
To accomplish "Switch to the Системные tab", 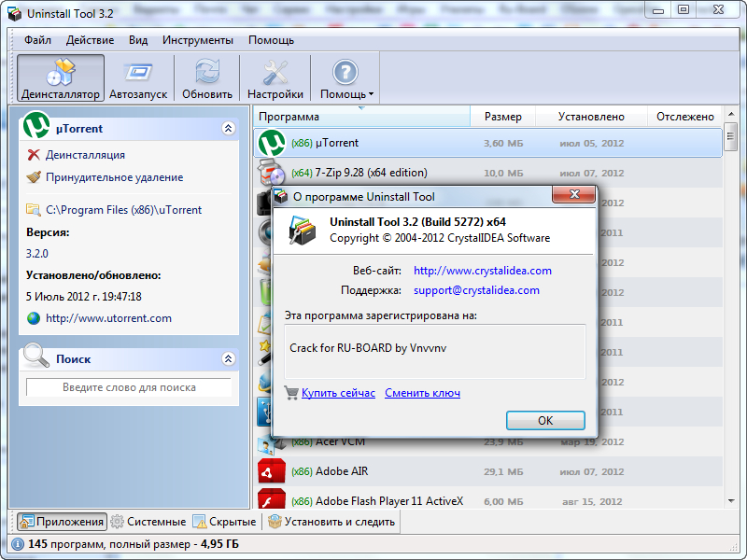I will point(148,522).
